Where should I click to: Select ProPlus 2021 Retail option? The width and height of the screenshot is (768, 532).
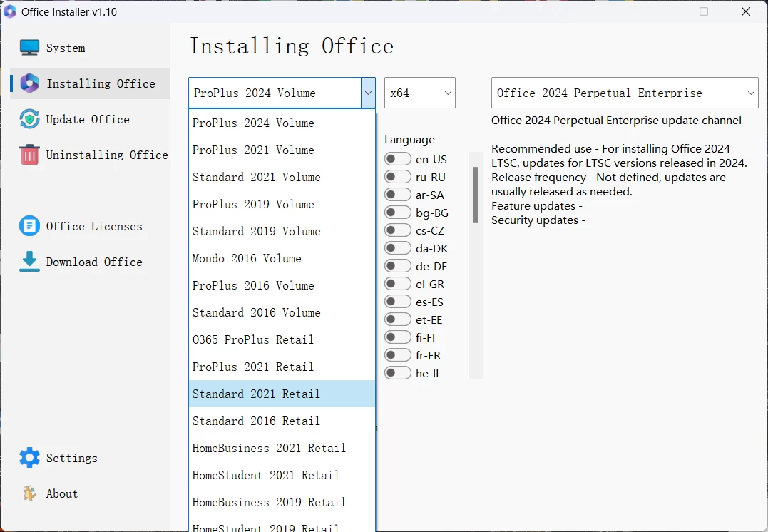(x=282, y=367)
